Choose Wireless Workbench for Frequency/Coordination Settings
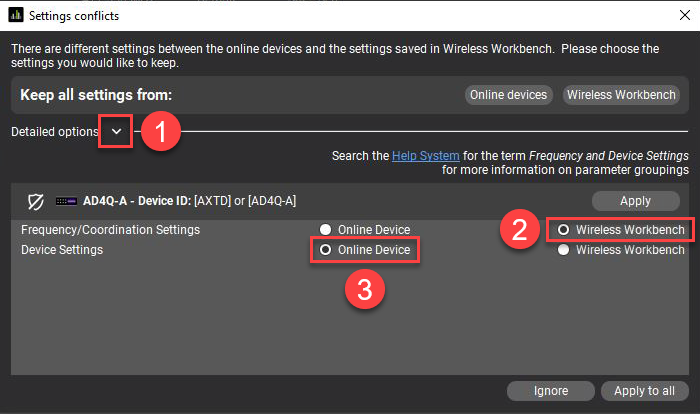This screenshot has width=700, height=414. (563, 230)
